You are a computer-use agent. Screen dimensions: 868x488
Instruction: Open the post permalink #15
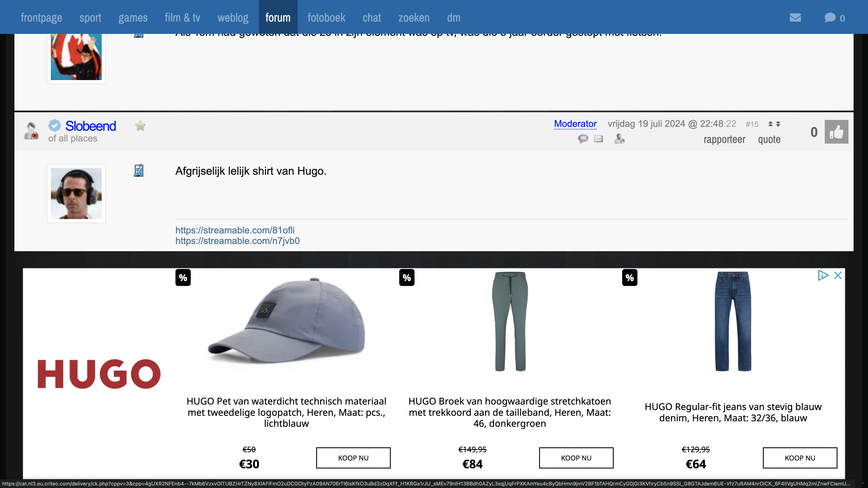tap(752, 124)
